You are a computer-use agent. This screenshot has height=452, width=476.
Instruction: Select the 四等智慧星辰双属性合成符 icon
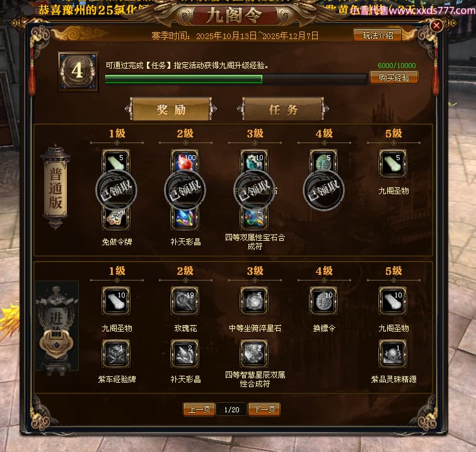(x=254, y=354)
